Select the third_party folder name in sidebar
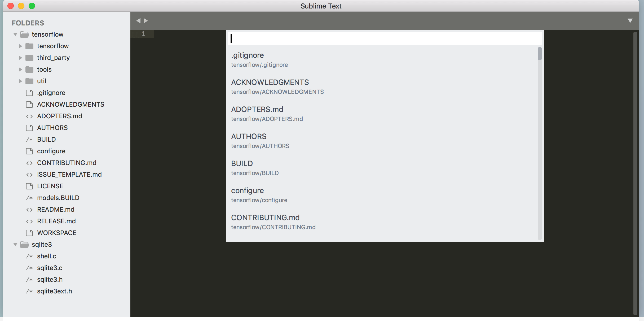Screen dimensions: 644x321 (x=53, y=58)
